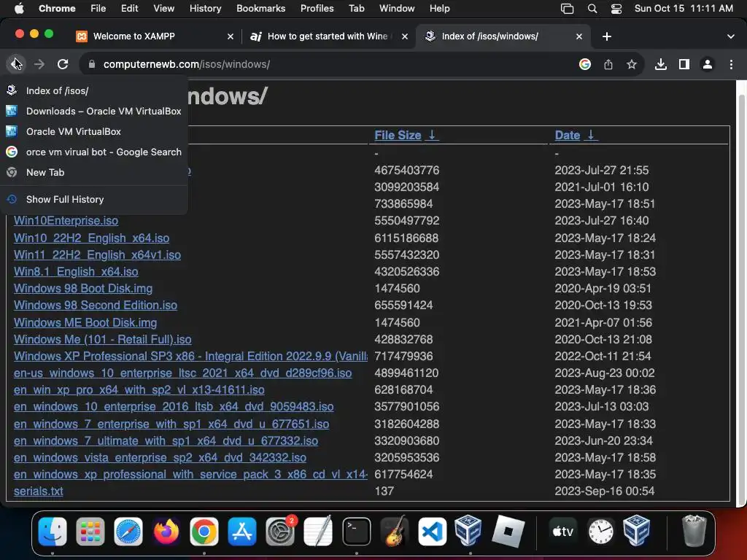Download Win10Enterprise.iso
747x560 pixels.
(66, 220)
